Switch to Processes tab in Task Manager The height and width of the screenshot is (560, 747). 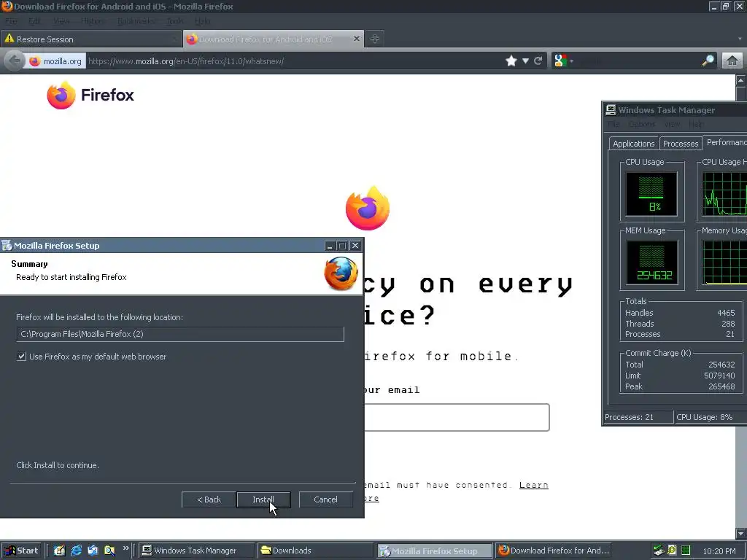pyautogui.click(x=681, y=144)
